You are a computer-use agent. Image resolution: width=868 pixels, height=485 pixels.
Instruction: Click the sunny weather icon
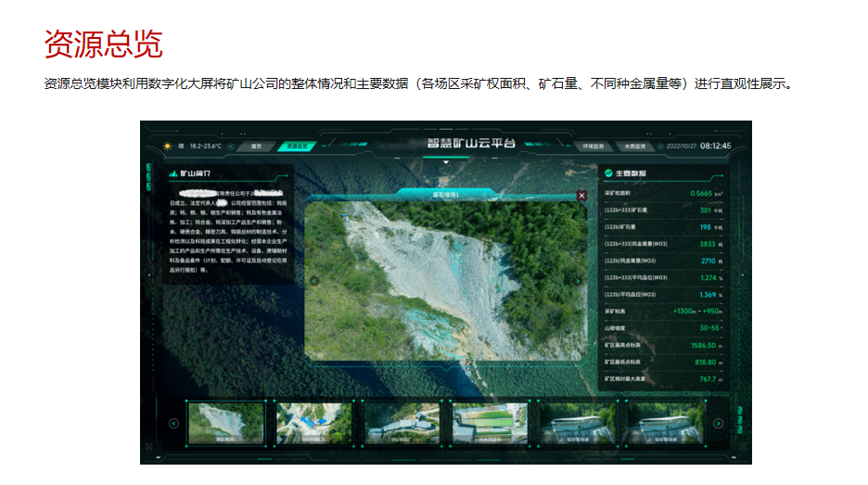(x=167, y=146)
